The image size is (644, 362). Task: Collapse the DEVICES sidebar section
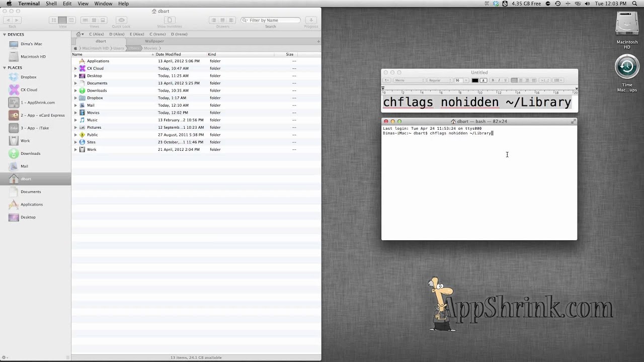[5, 35]
